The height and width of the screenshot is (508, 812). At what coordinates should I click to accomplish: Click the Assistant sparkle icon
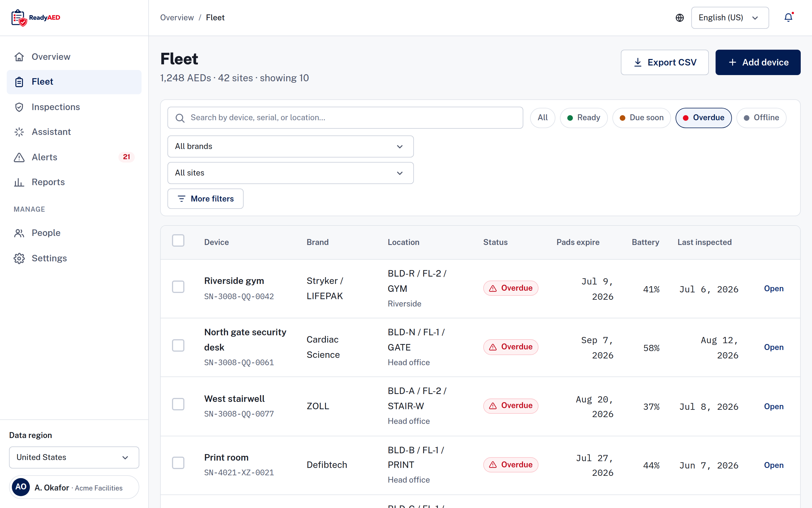pos(19,132)
